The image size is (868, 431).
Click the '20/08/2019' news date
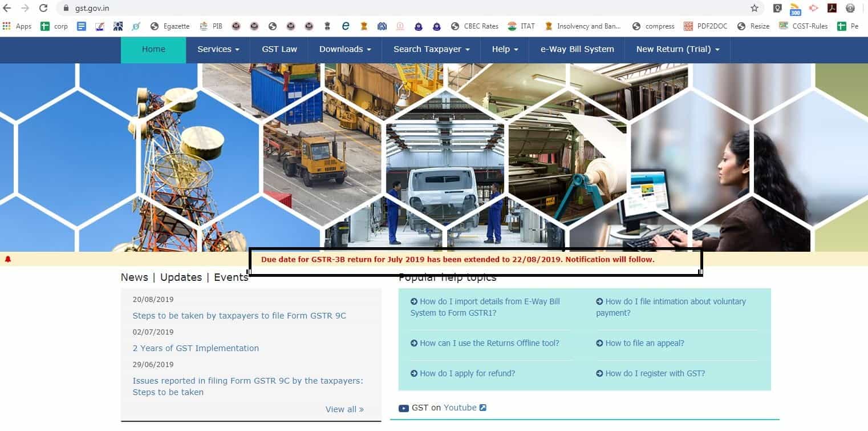pyautogui.click(x=153, y=300)
